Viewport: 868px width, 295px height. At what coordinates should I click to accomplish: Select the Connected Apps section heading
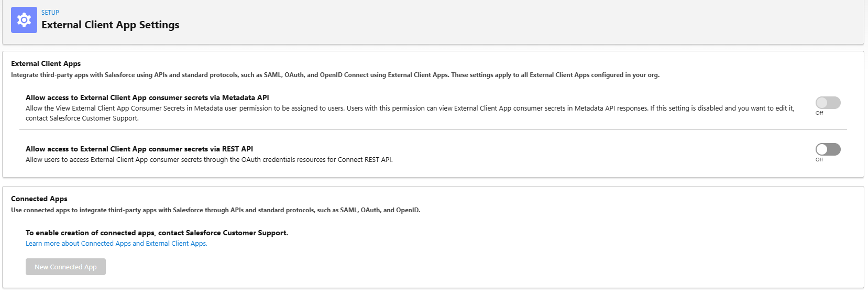coord(39,199)
